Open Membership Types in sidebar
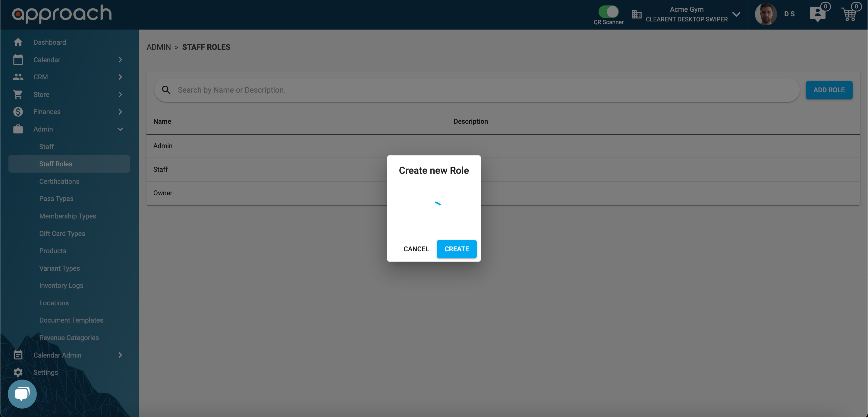The width and height of the screenshot is (868, 417). pyautogui.click(x=68, y=216)
